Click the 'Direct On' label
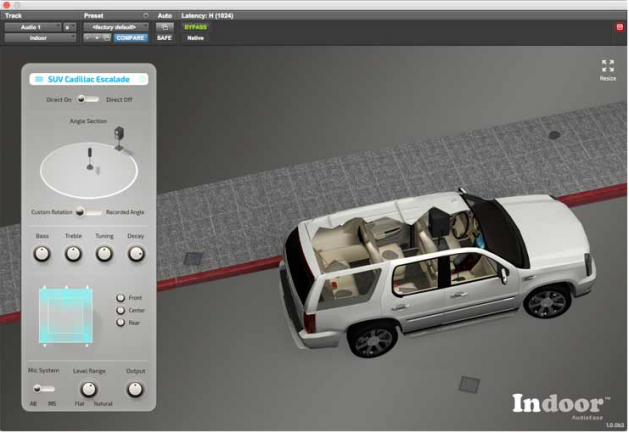Screen dimensions: 629x433 (x=59, y=100)
